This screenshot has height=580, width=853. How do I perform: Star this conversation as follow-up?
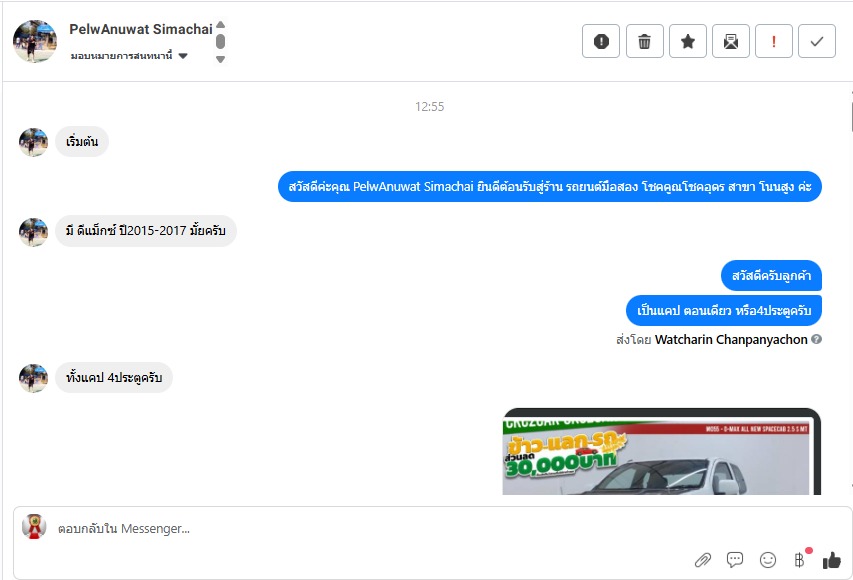688,41
